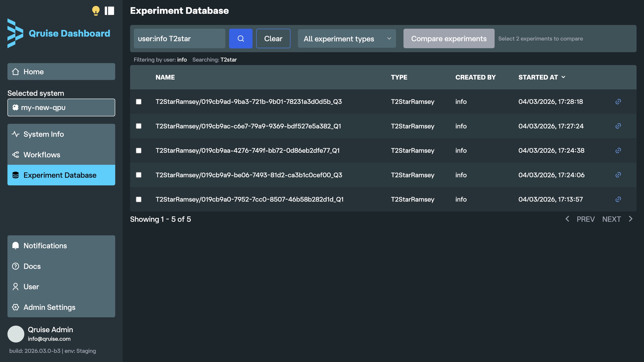Screen dimensions: 644x362
Task: Tick checkbox for ca3b1c0cef00_Q3 experiment
Action: (x=138, y=175)
